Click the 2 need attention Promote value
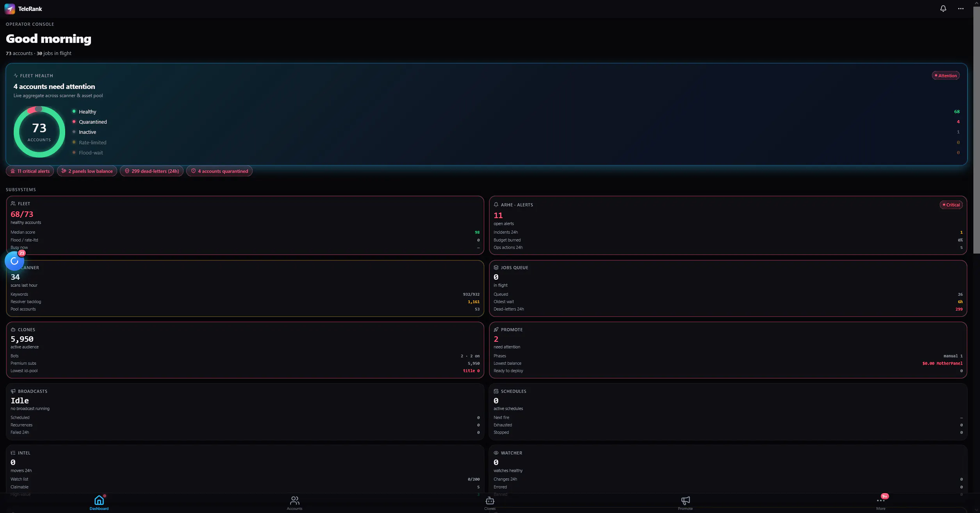This screenshot has height=513, width=980. click(x=496, y=339)
